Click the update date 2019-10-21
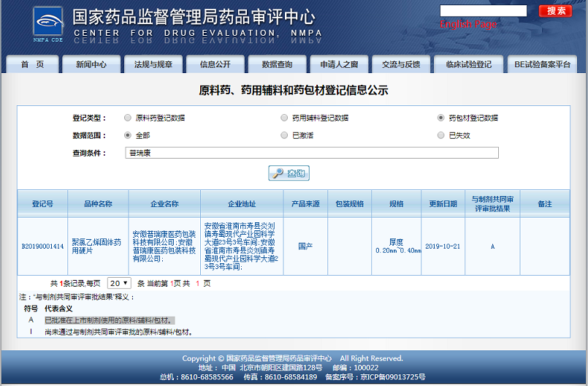The height and width of the screenshot is (386, 588). click(443, 246)
